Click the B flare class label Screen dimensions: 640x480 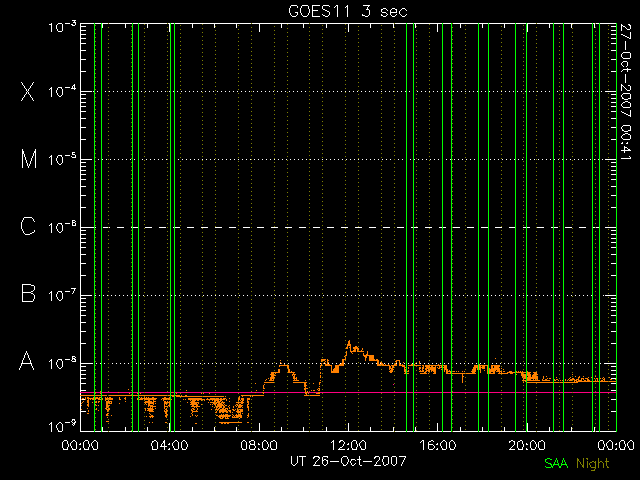(x=28, y=293)
